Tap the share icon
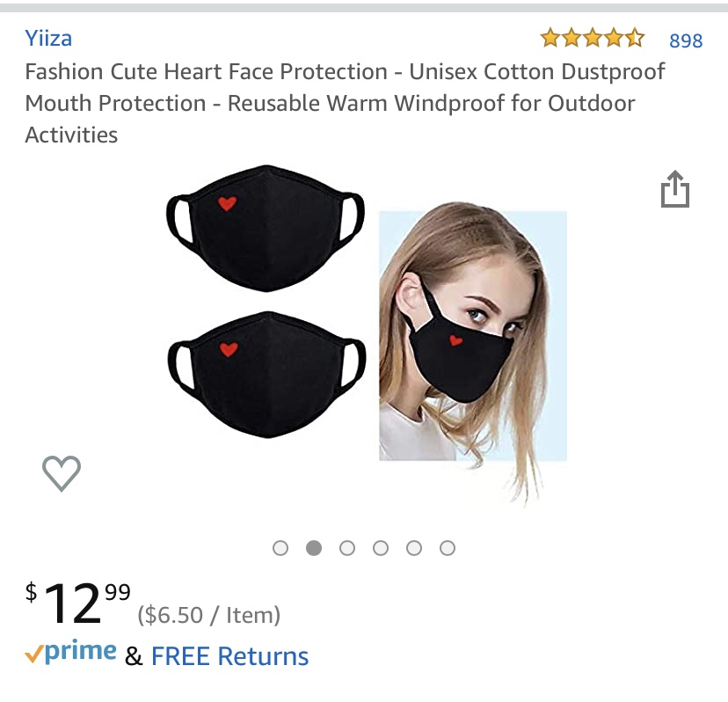This screenshot has width=728, height=702. 675,188
